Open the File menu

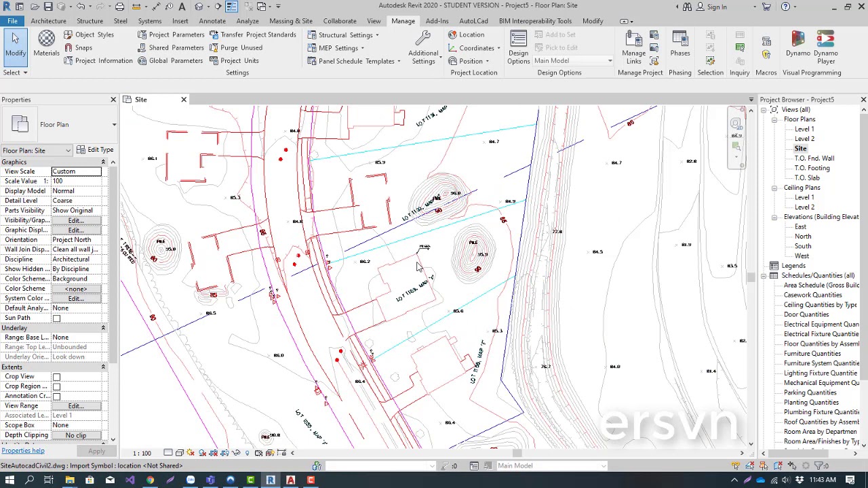click(x=12, y=21)
